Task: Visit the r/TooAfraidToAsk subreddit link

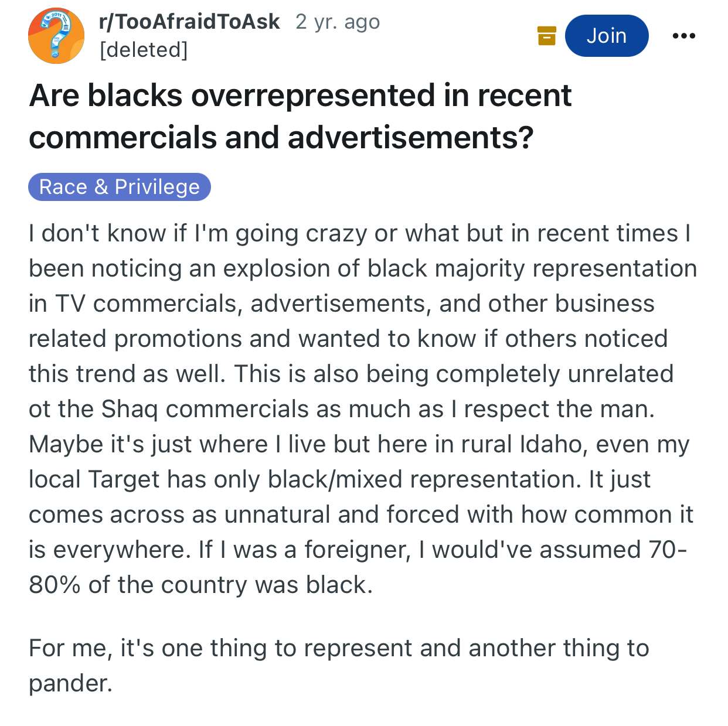Action: tap(189, 22)
